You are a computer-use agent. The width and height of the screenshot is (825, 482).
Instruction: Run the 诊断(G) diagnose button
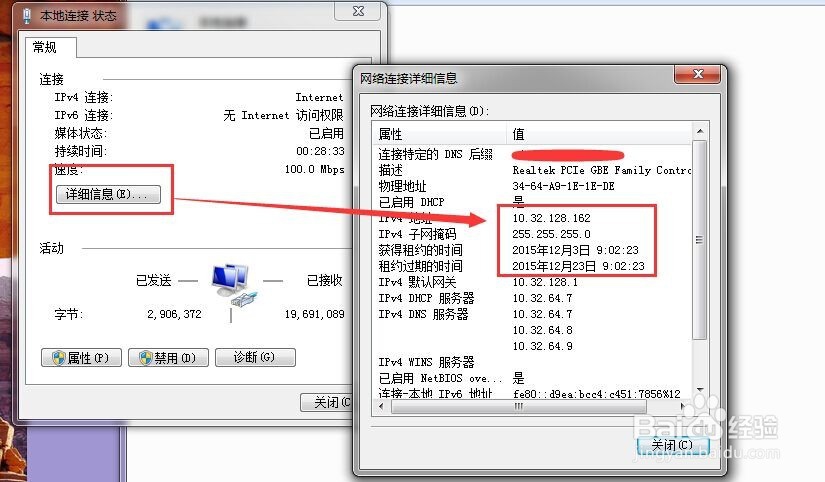(x=255, y=357)
